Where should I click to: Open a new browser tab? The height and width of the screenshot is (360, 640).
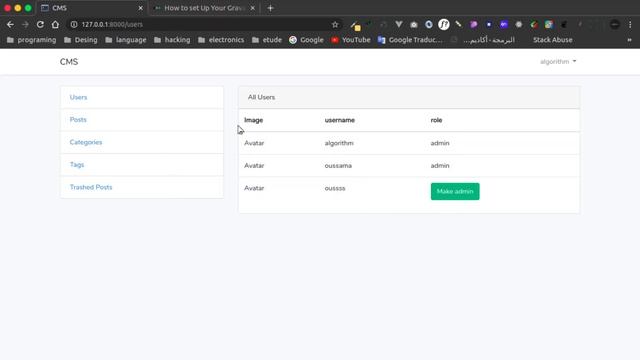pos(270,8)
